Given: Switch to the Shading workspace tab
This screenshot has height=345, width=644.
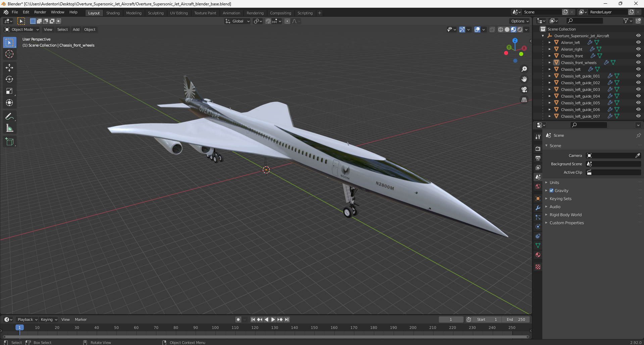Looking at the screenshot, I should pyautogui.click(x=113, y=13).
